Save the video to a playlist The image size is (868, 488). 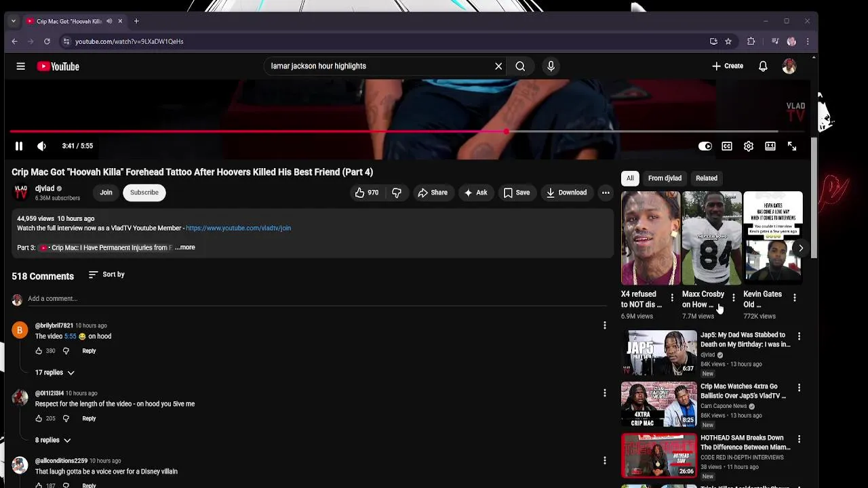point(517,192)
